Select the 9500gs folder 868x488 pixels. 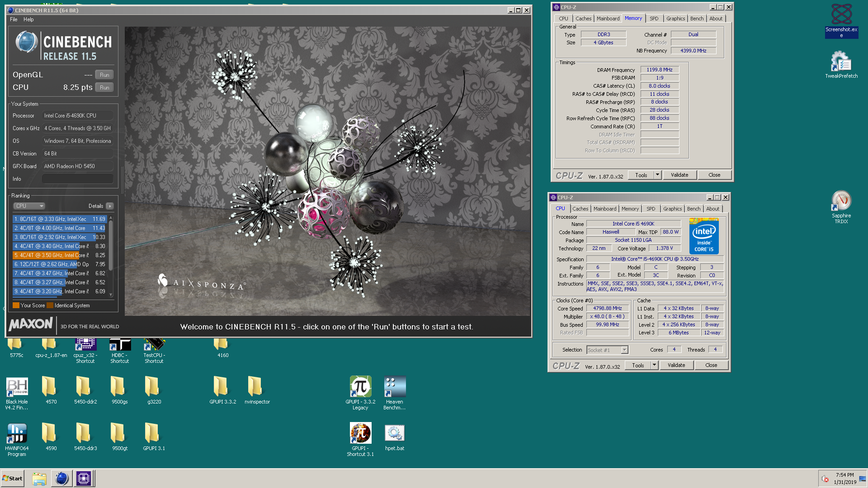click(120, 389)
